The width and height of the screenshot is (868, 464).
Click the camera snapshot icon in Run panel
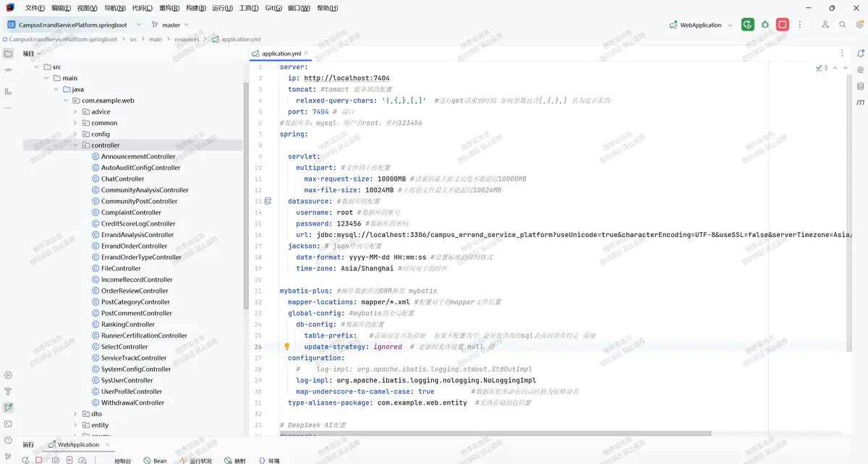pyautogui.click(x=56, y=460)
